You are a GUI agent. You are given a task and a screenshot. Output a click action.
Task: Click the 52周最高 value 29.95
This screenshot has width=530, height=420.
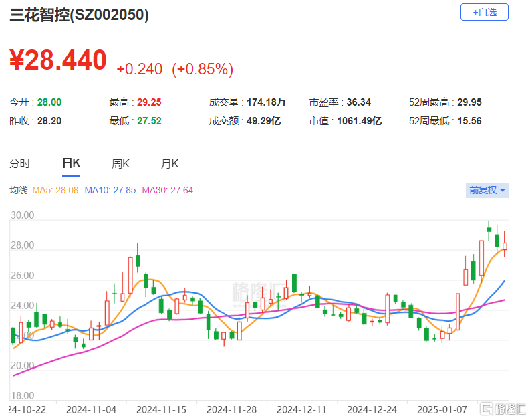pos(469,102)
